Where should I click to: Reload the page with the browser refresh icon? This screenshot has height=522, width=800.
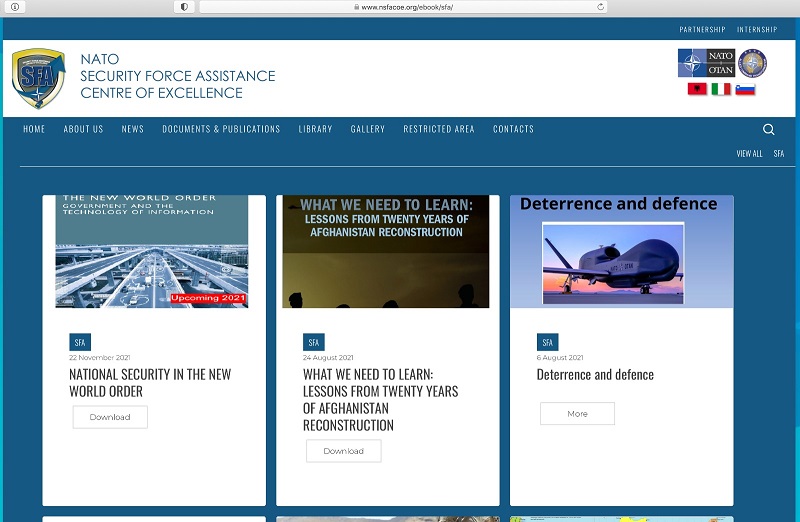[601, 7]
